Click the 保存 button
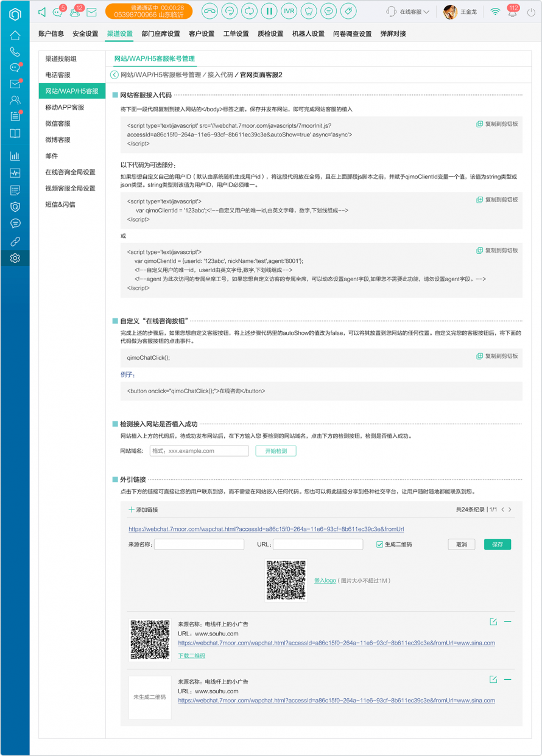Screen dimensions: 542x756 (x=498, y=545)
